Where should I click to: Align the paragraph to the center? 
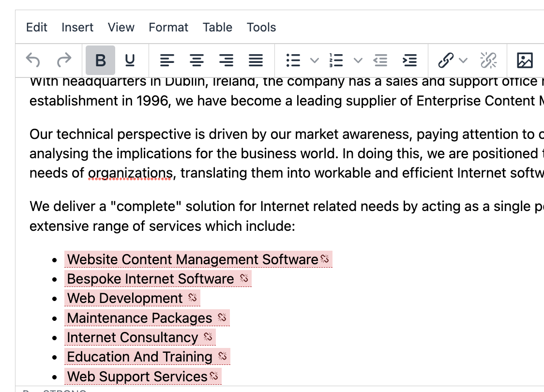point(196,60)
